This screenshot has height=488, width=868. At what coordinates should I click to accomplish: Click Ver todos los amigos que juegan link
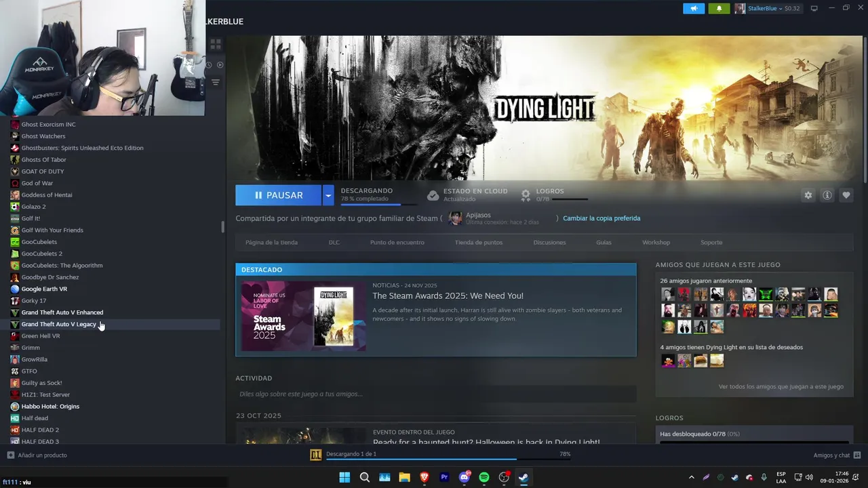(x=781, y=386)
